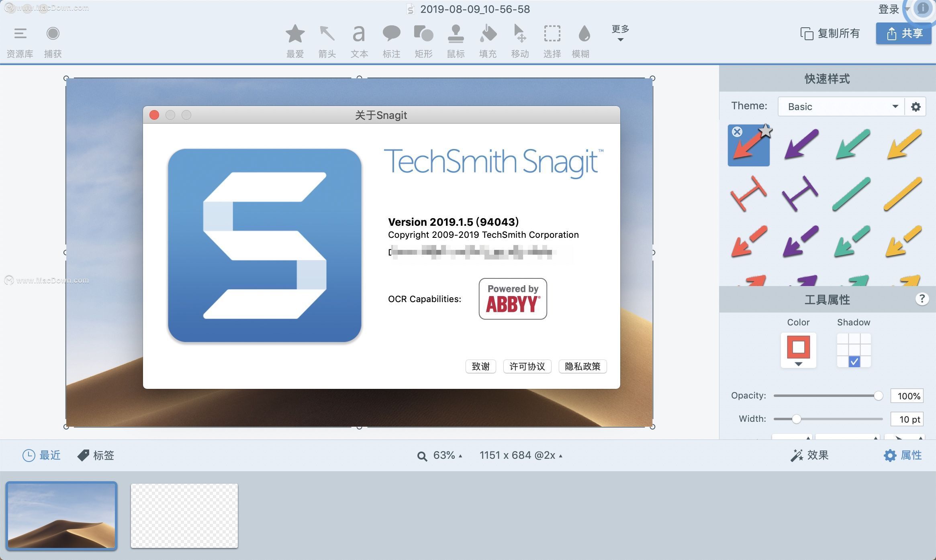This screenshot has height=560, width=936.
Task: Choose the teal plain line style
Action: 852,194
